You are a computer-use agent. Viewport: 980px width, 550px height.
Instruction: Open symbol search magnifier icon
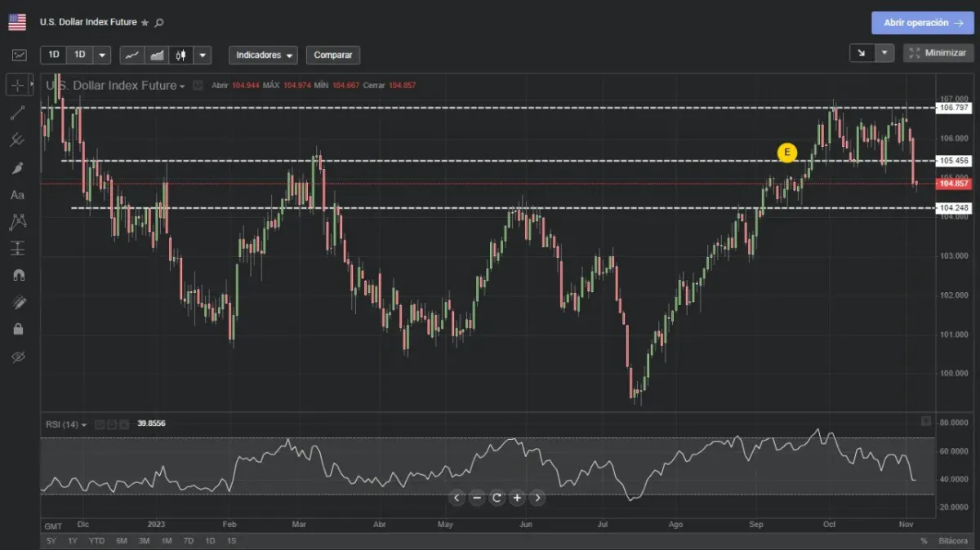point(158,23)
